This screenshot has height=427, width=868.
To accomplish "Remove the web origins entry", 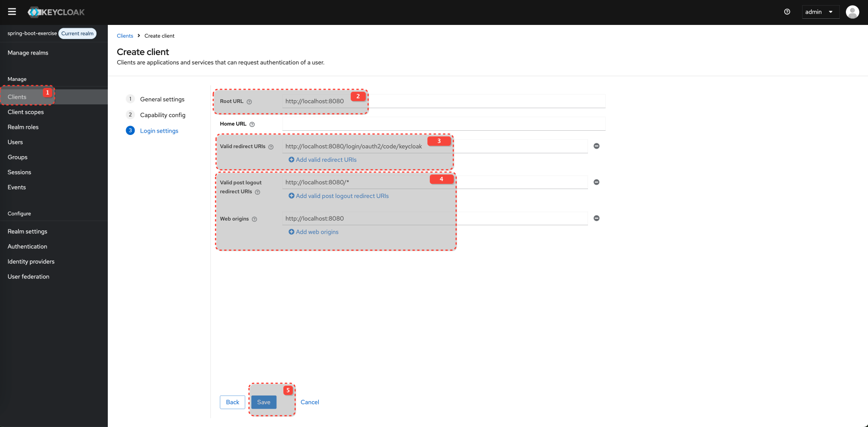I will point(596,218).
